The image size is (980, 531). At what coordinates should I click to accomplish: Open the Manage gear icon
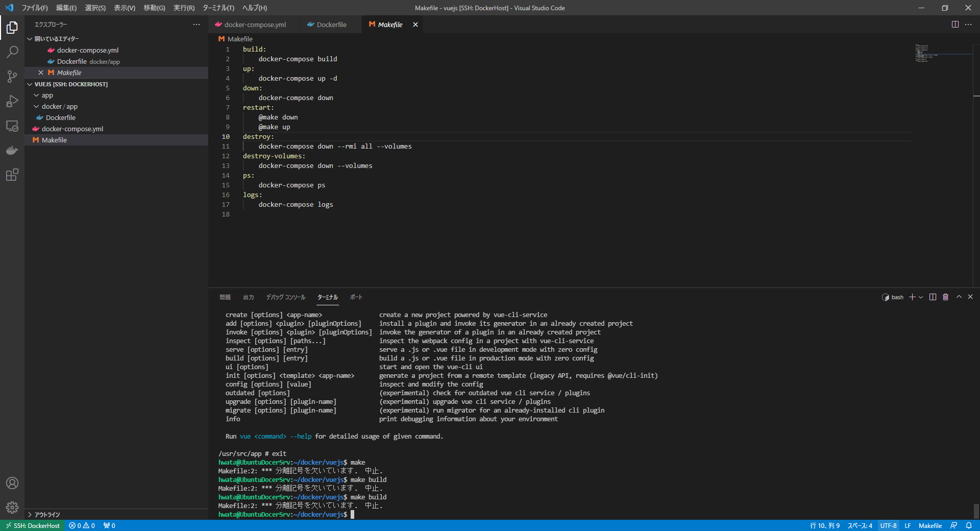pos(12,508)
